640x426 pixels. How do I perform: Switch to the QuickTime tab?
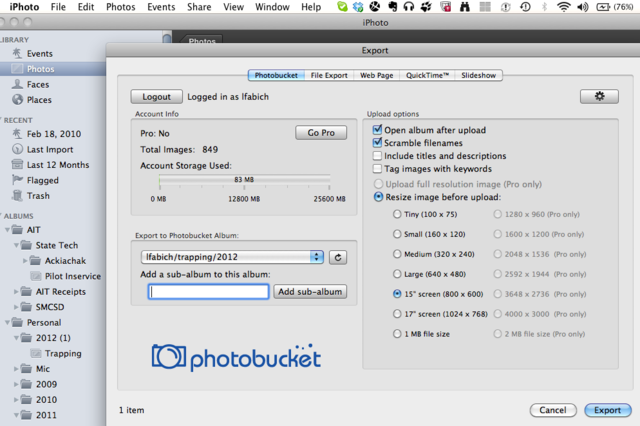[427, 75]
